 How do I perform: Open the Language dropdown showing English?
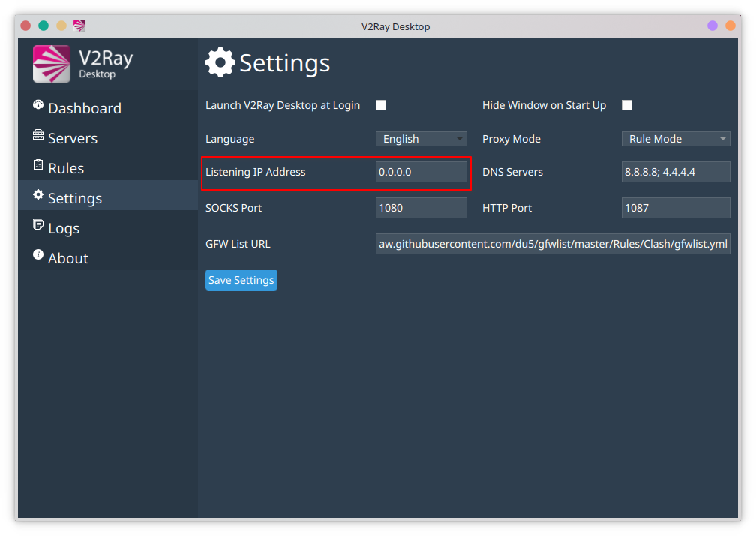(x=421, y=139)
